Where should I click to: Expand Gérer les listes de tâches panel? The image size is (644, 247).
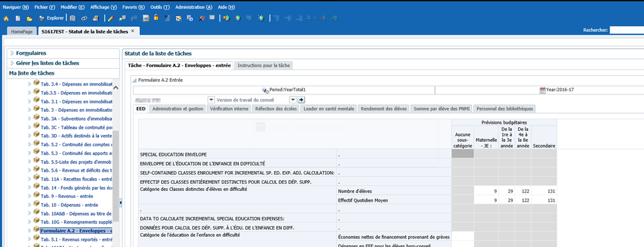click(12, 63)
